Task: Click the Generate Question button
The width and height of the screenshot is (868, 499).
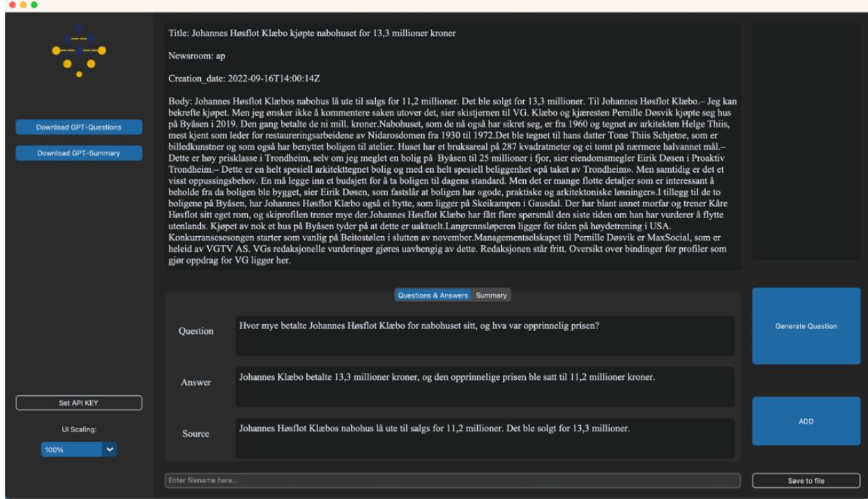Action: click(x=805, y=326)
